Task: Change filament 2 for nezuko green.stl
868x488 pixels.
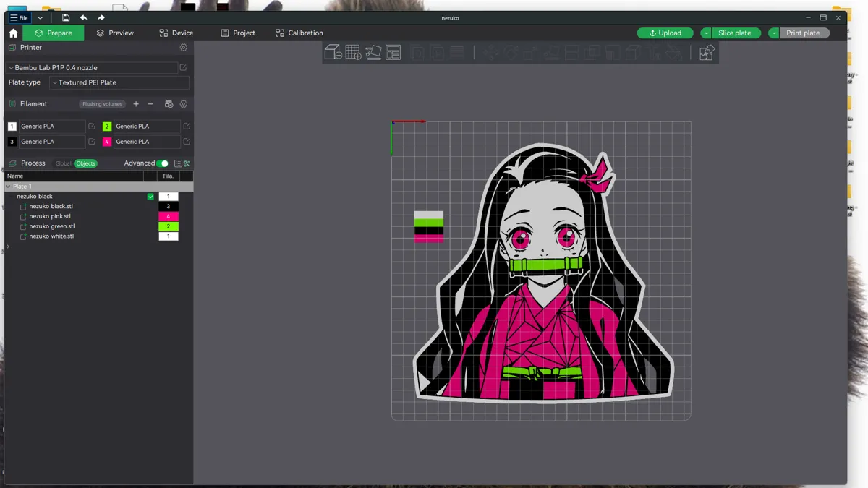Action: (x=169, y=226)
